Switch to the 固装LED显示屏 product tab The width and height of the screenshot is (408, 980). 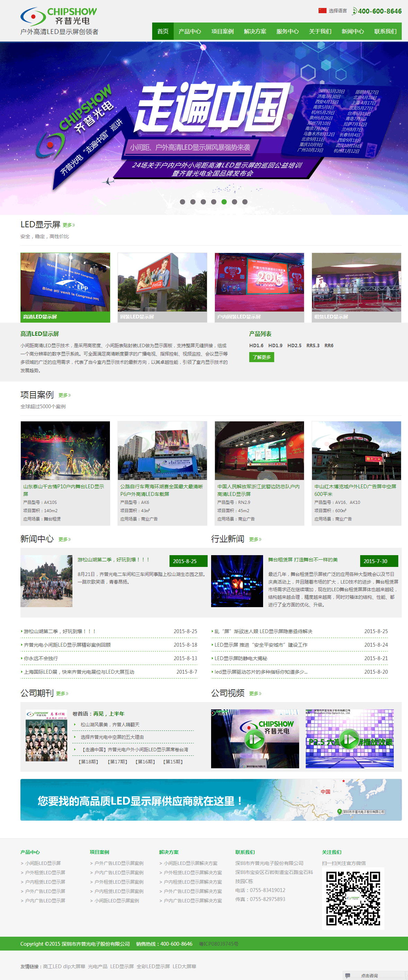pos(162,288)
